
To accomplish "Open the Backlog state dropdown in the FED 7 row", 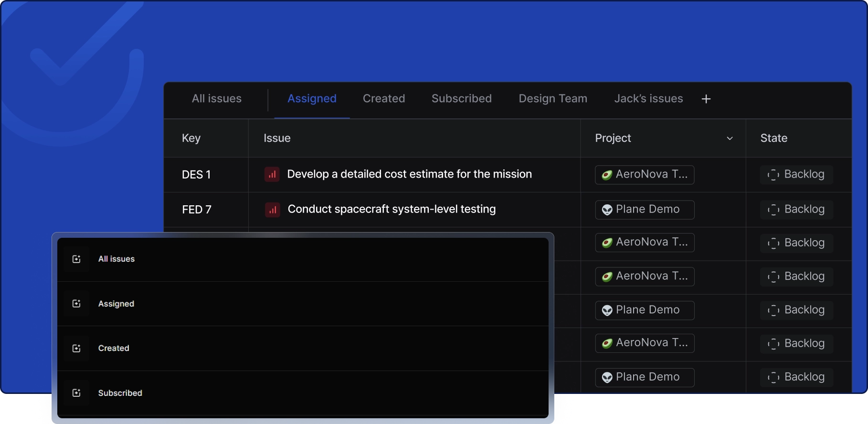I will 796,210.
